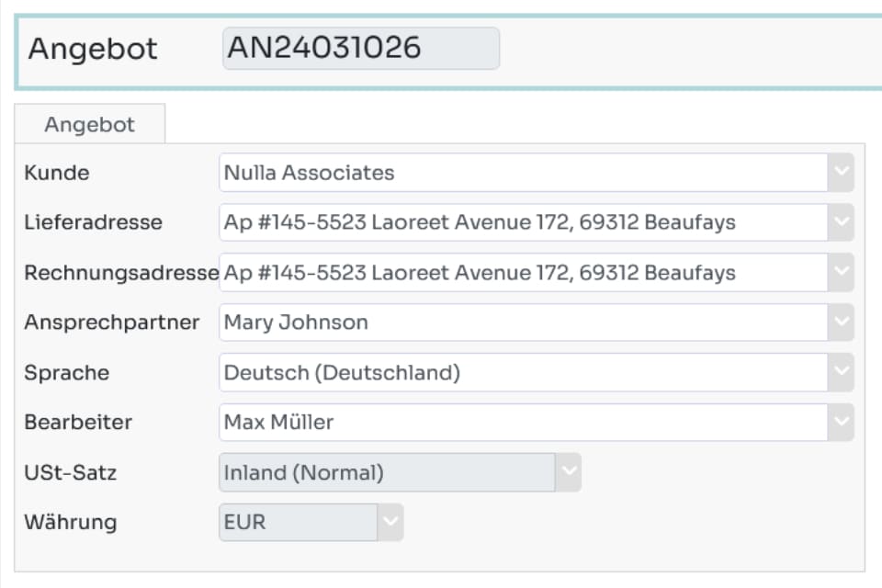The height and width of the screenshot is (588, 882).
Task: Expand the Lieferadresse dropdown arrow
Action: point(841,222)
